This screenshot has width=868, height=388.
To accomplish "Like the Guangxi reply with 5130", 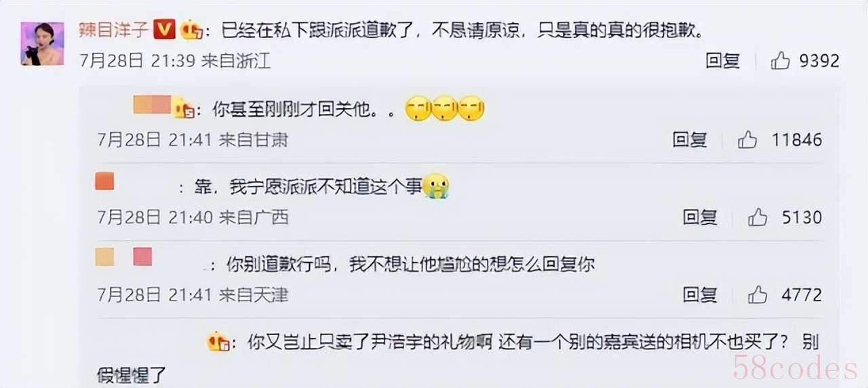I will [x=757, y=217].
